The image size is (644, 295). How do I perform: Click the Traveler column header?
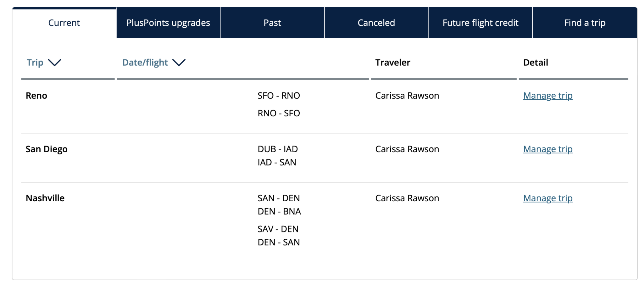(x=393, y=62)
